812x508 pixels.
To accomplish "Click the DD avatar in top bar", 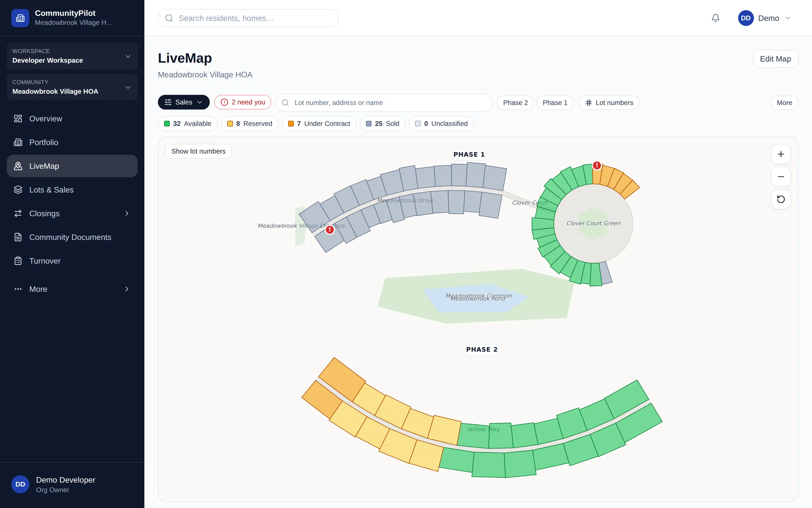I will click(x=745, y=18).
